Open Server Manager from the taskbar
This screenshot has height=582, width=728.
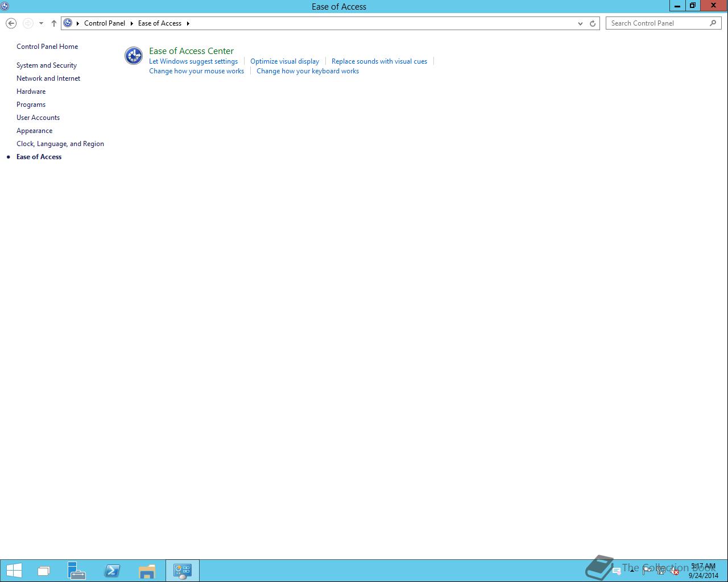point(76,571)
